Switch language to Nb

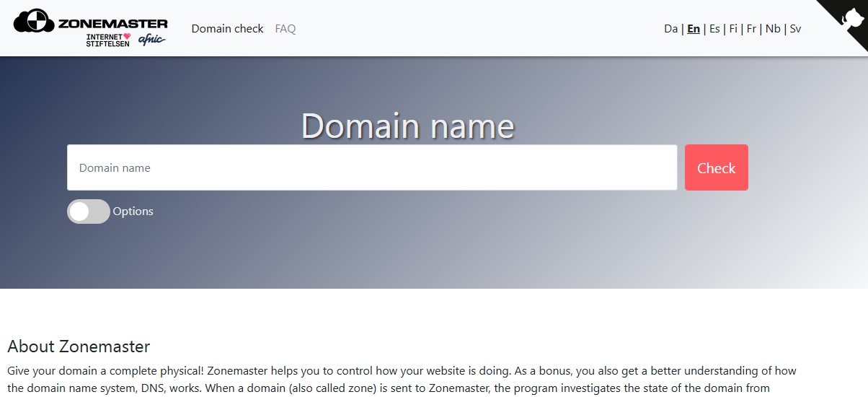[773, 29]
